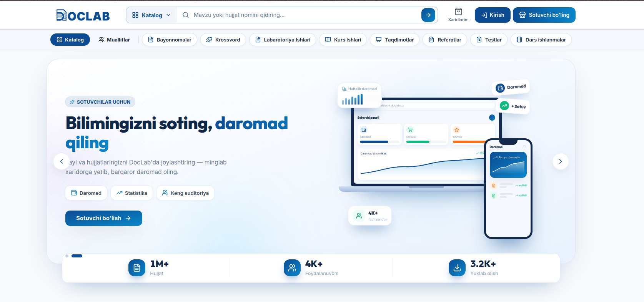This screenshot has width=644, height=302.
Task: Click the Kirish login button
Action: pyautogui.click(x=493, y=15)
